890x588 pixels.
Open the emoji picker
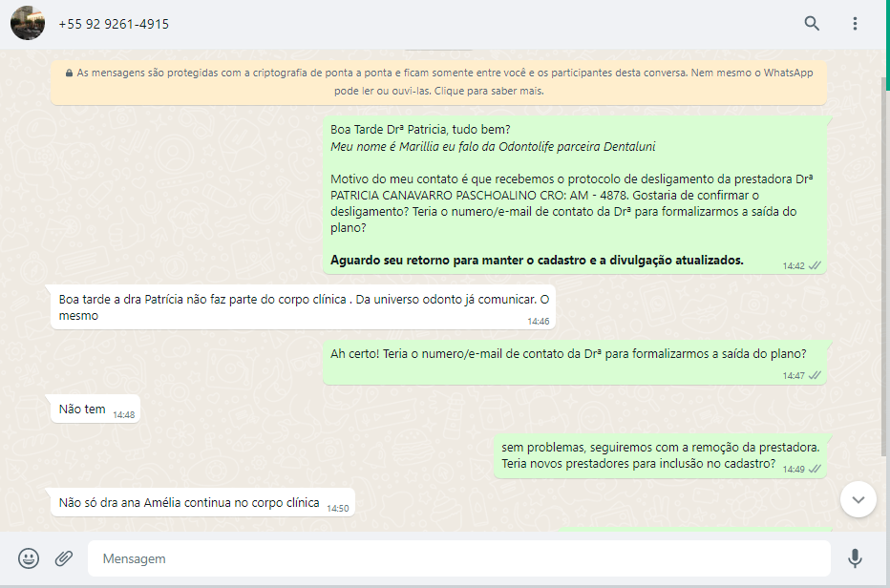click(x=29, y=558)
